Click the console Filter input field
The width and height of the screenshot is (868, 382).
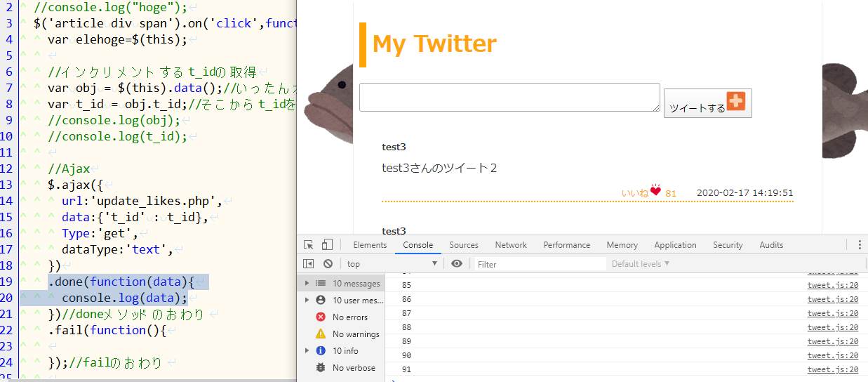(539, 264)
